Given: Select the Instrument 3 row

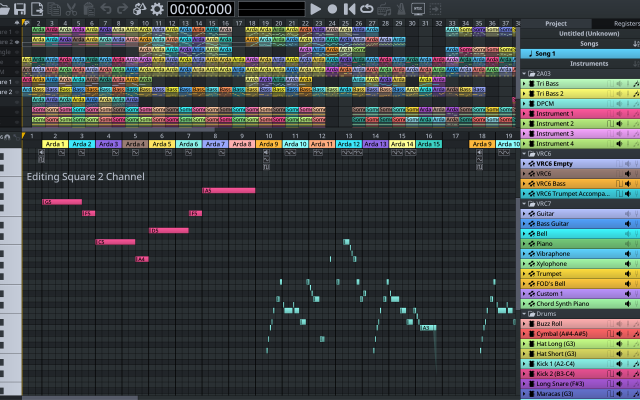Looking at the screenshot, I should [x=580, y=134].
